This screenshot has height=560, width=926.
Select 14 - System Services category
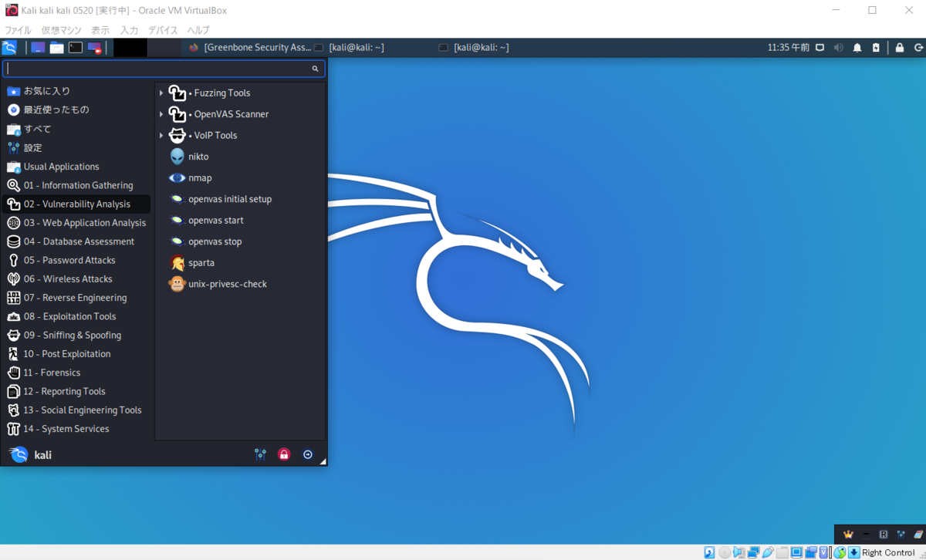tap(77, 429)
